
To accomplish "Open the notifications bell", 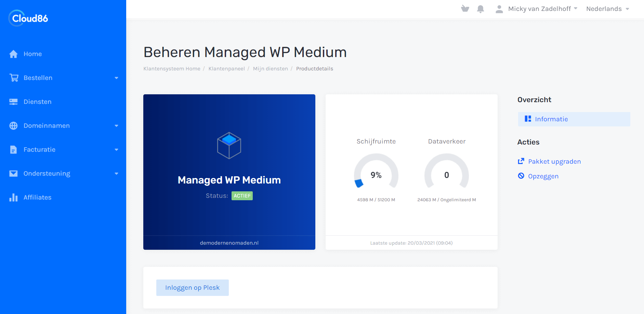I will tap(481, 9).
